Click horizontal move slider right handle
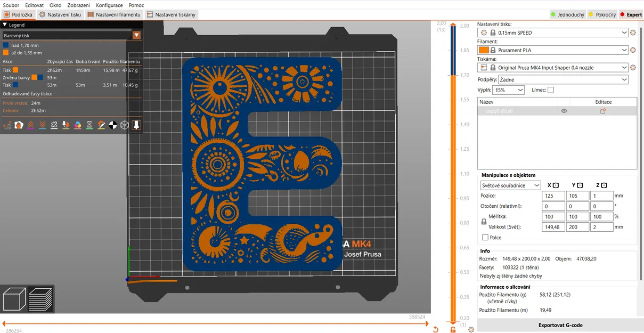The width and height of the screenshot is (644, 333). point(428,323)
